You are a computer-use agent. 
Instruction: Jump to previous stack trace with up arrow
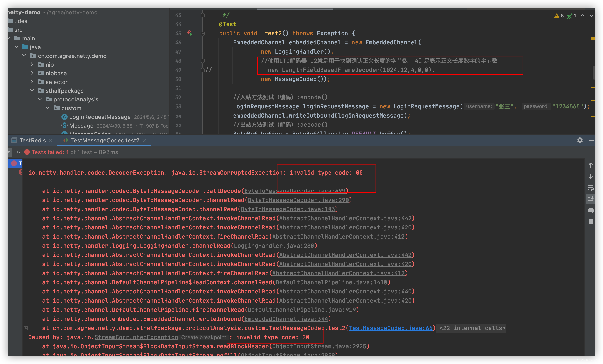(x=591, y=165)
